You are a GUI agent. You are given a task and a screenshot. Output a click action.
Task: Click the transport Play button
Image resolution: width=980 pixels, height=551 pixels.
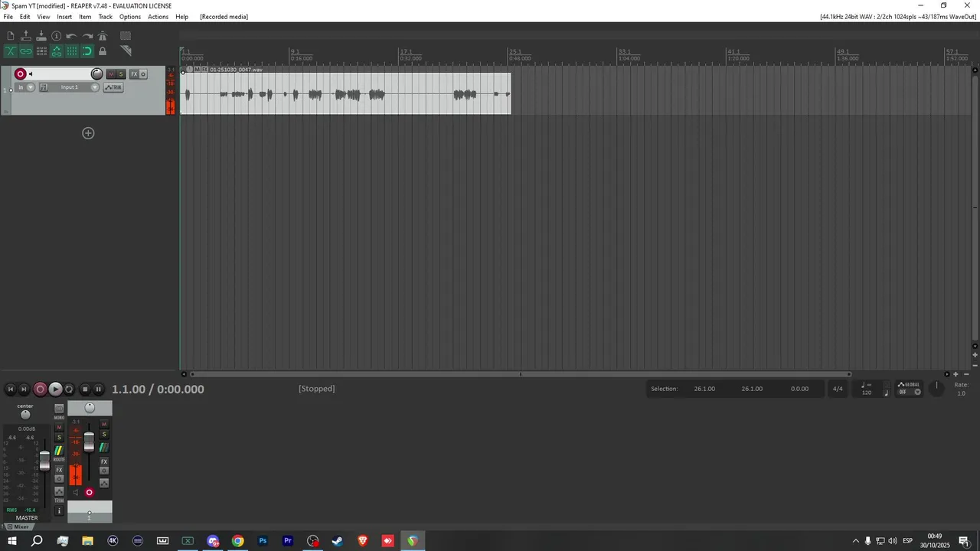pos(55,390)
